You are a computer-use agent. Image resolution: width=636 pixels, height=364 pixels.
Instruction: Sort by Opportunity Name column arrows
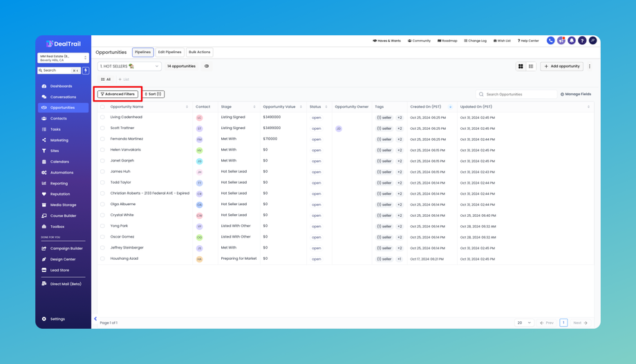[x=187, y=107]
